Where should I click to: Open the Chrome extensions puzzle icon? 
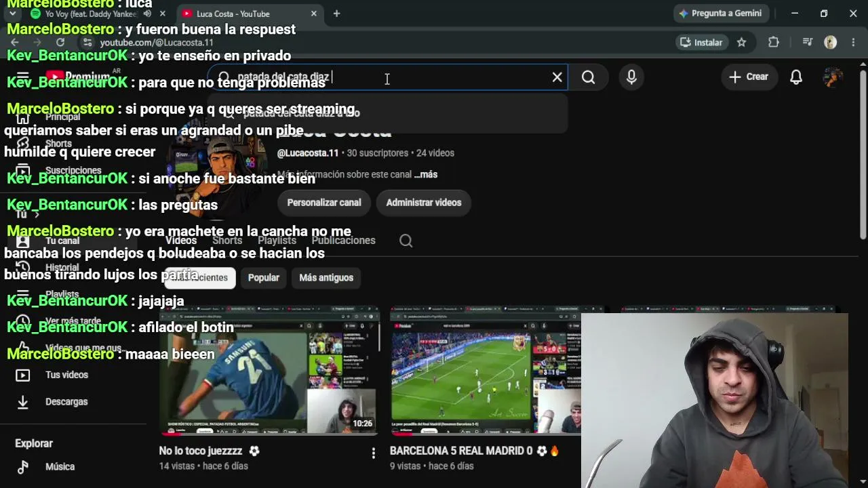pos(774,43)
